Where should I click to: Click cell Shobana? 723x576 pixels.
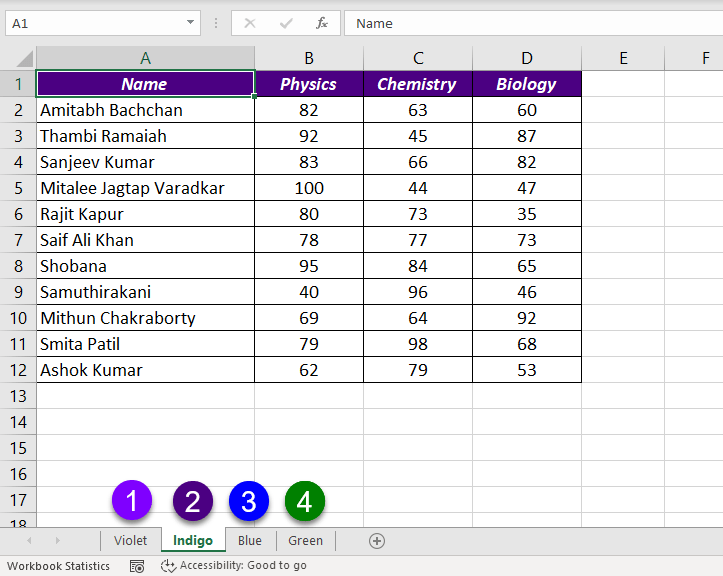click(145, 266)
